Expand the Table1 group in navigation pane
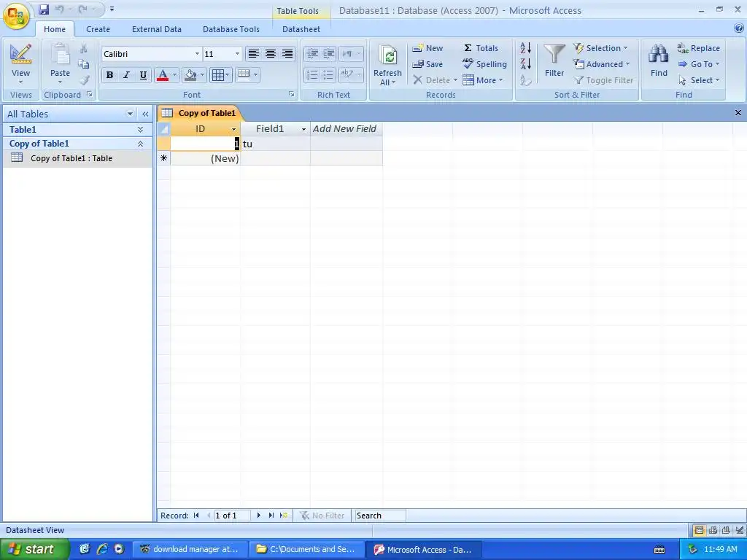Screen dimensions: 747x560 tap(141, 130)
